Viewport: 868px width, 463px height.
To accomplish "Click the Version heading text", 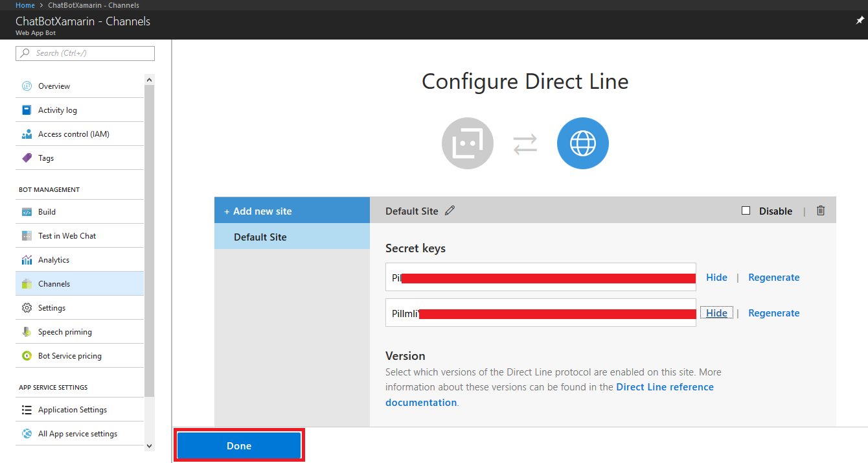I will click(x=405, y=356).
